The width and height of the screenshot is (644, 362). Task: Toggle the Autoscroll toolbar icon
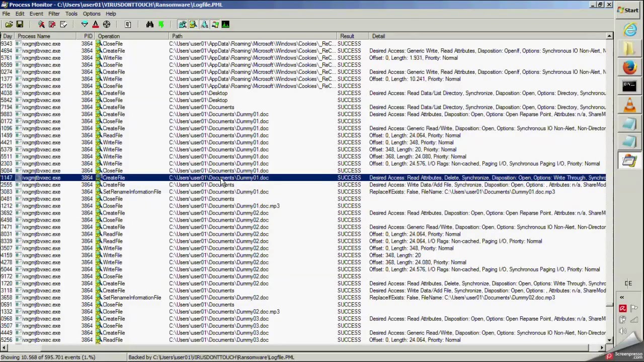[52, 24]
